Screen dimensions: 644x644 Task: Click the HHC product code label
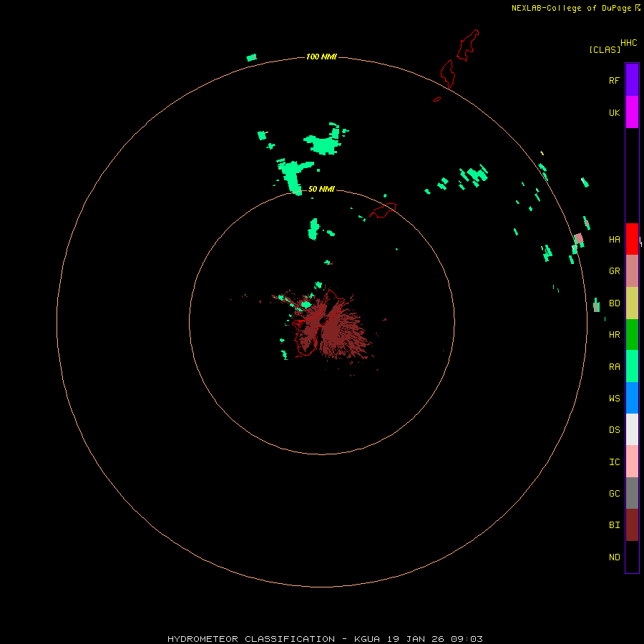tap(628, 43)
